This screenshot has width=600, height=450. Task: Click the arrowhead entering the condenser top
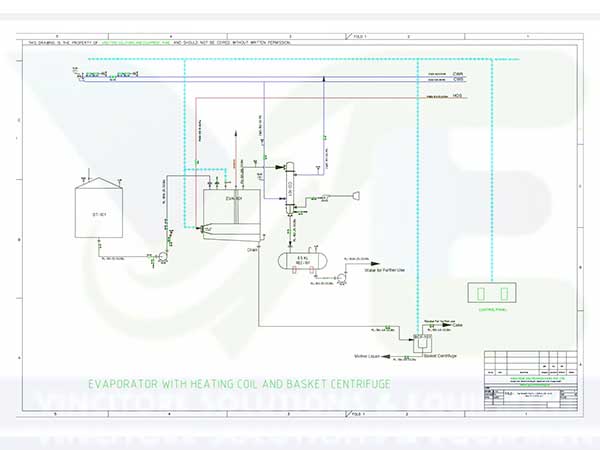coord(281,167)
